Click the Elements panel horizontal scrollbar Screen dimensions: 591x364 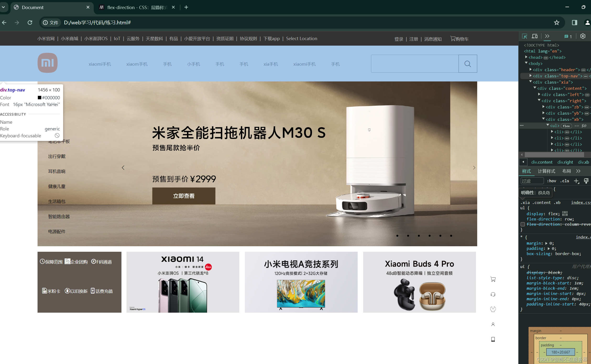[x=554, y=155]
